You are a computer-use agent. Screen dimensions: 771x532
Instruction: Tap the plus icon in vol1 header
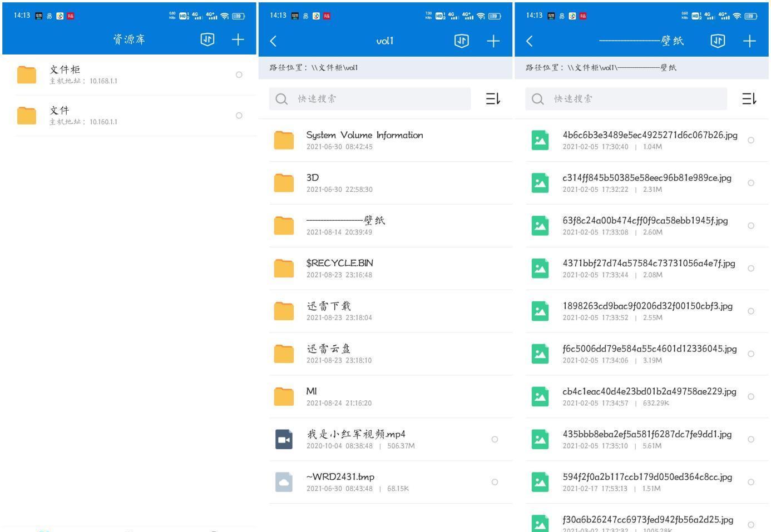(x=493, y=41)
